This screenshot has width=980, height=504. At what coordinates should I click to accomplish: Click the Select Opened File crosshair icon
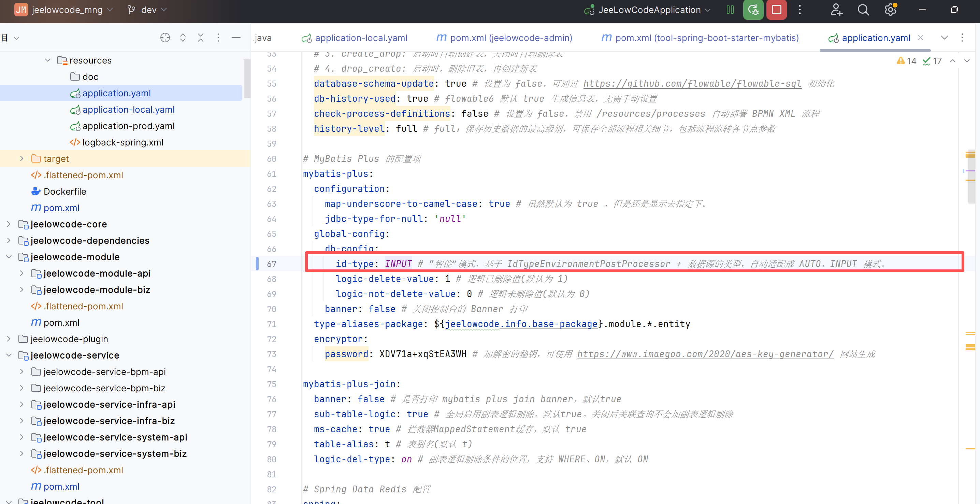point(165,38)
